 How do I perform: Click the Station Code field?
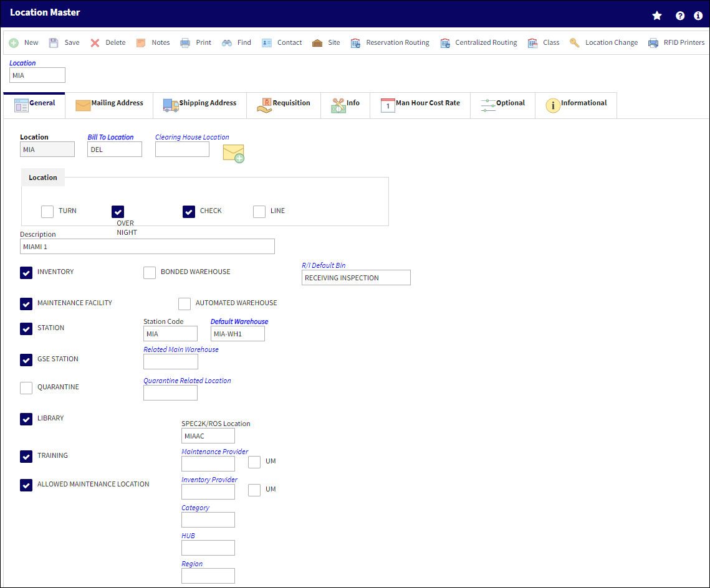click(171, 334)
